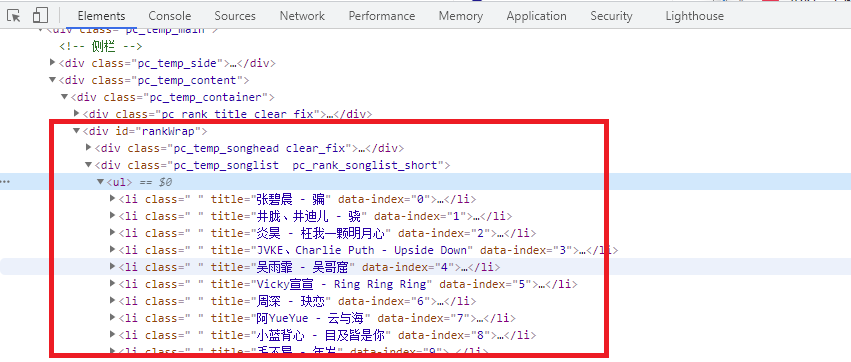The height and width of the screenshot is (362, 851).
Task: Expand the li with data-index 1
Action: [112, 215]
